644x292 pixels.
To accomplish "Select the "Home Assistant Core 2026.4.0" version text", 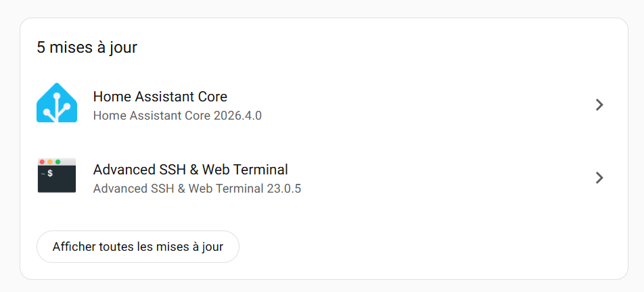I will (x=177, y=116).
